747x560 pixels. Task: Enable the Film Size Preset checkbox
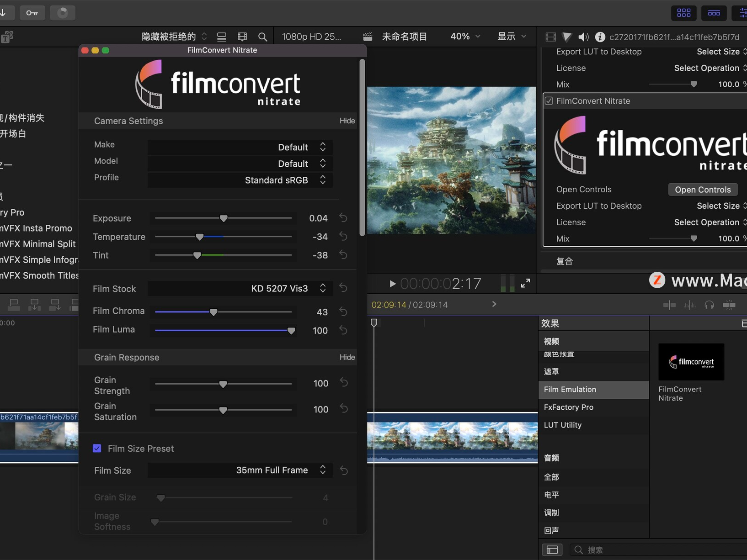click(x=97, y=448)
